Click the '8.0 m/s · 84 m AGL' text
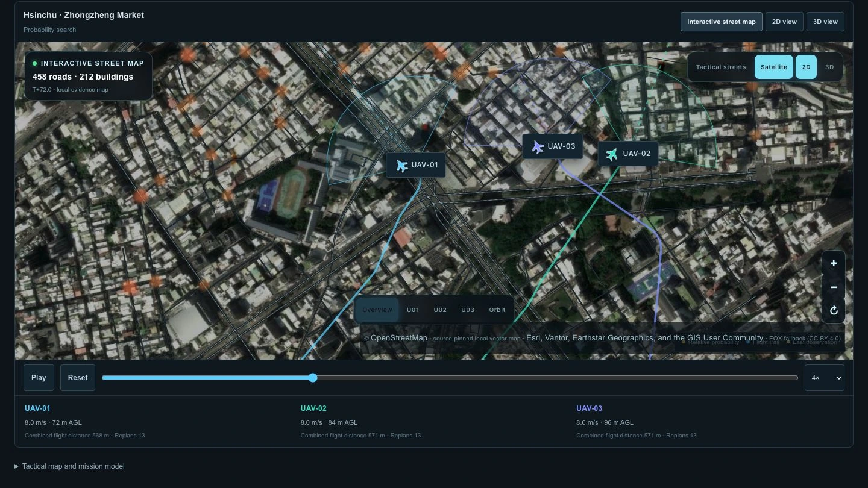This screenshot has width=868, height=488. point(329,422)
